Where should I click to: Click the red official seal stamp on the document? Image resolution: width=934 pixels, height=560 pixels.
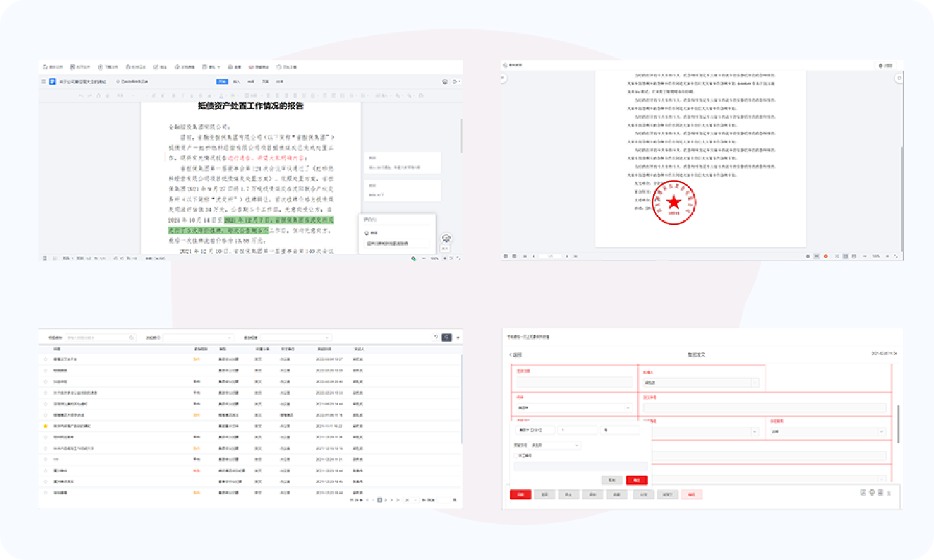[674, 204]
